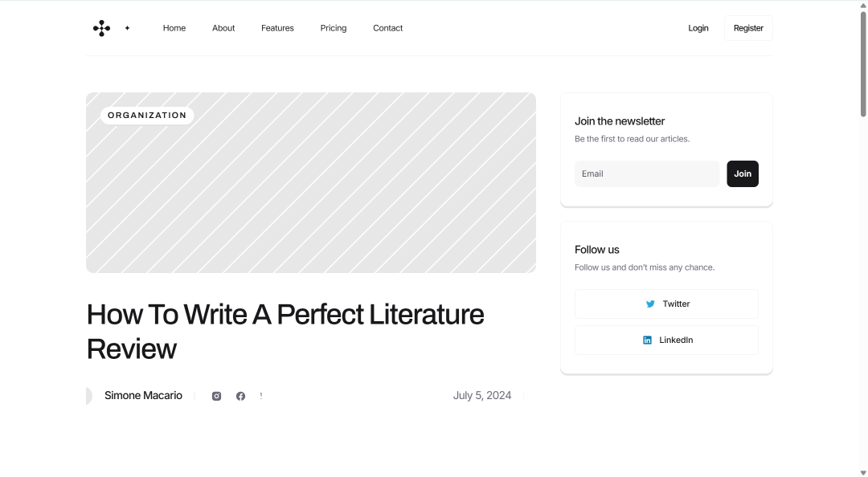Go to the Home nav item
The width and height of the screenshot is (868, 477).
pyautogui.click(x=174, y=28)
